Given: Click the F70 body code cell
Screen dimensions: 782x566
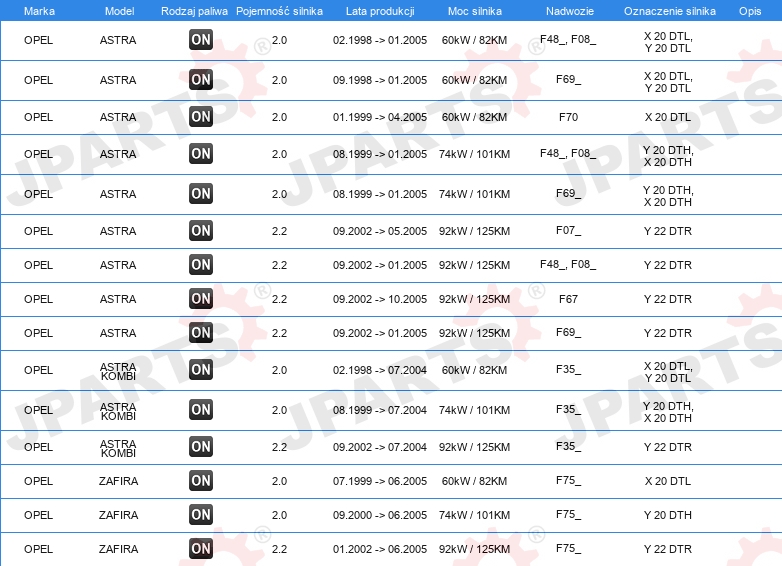Looking at the screenshot, I should click(569, 117).
